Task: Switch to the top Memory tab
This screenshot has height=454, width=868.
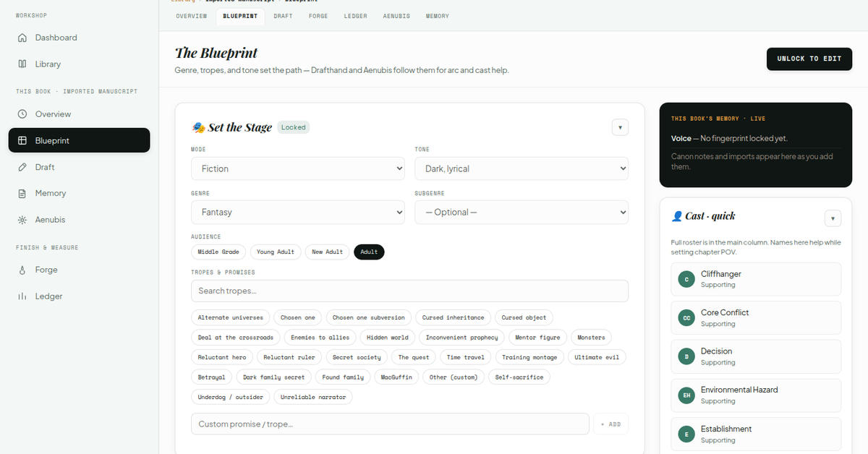Action: click(437, 16)
